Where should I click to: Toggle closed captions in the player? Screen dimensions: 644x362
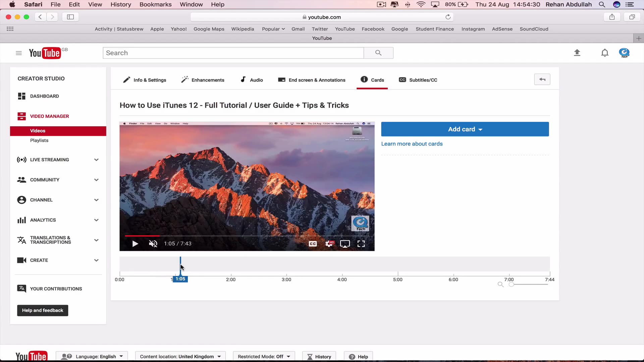pyautogui.click(x=313, y=244)
